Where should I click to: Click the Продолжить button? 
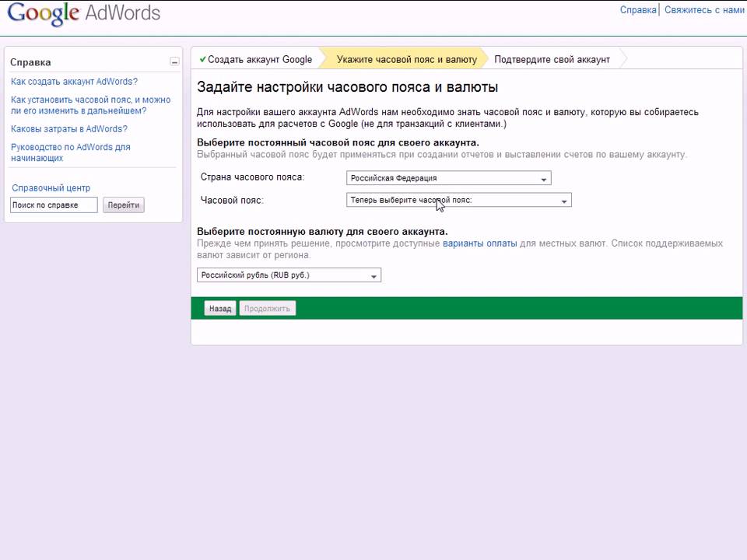[x=267, y=309]
